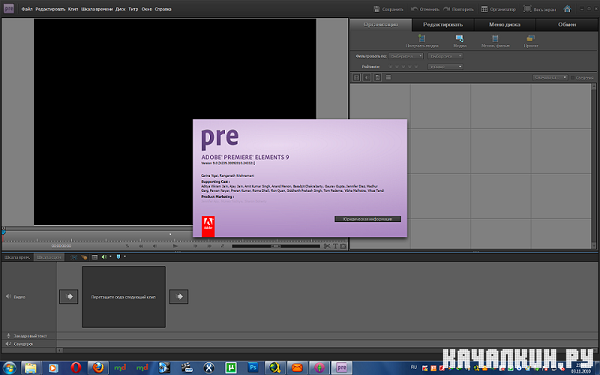The image size is (600, 375).
Task: Switch to the Обмен tab
Action: point(567,24)
